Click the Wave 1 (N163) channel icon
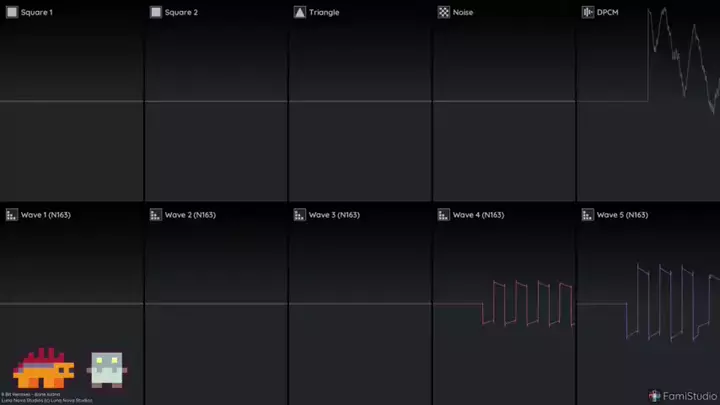The width and height of the screenshot is (720, 405). pos(12,215)
